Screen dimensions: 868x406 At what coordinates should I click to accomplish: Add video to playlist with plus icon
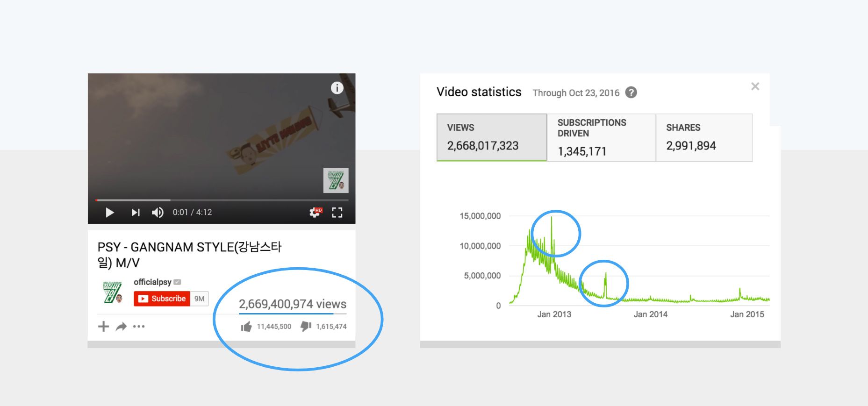tap(103, 326)
